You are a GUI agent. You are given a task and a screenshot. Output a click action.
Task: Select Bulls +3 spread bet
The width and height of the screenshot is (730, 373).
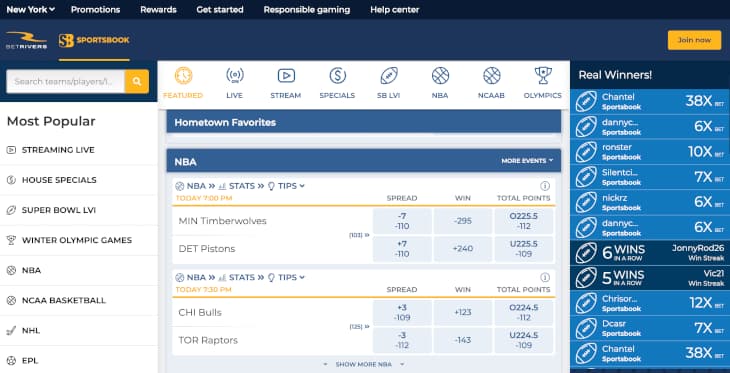(x=402, y=312)
